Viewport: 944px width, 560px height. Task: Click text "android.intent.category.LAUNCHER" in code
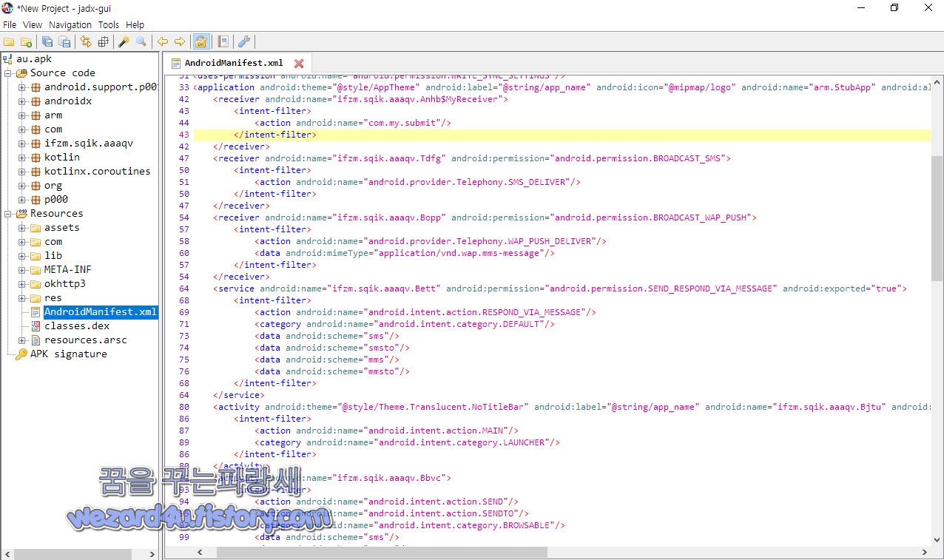465,442
